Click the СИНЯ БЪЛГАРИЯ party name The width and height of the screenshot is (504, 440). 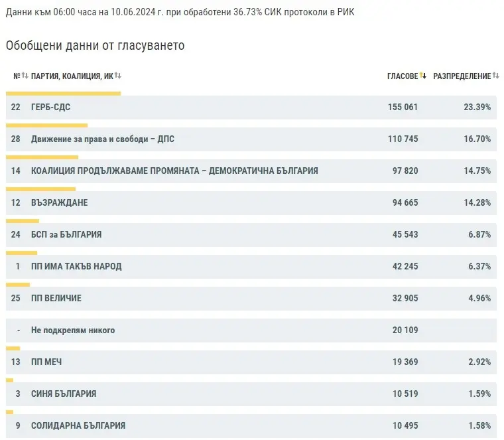[x=64, y=394]
